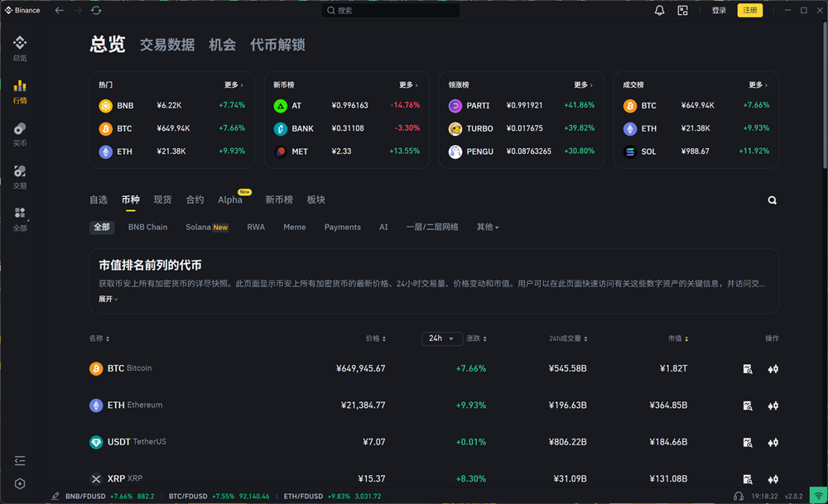
Task: Switch to the 代币解锁 tab
Action: click(279, 45)
